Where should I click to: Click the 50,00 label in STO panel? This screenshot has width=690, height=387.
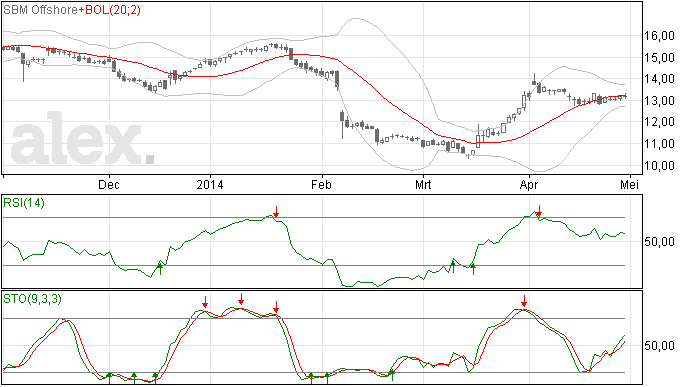point(659,346)
